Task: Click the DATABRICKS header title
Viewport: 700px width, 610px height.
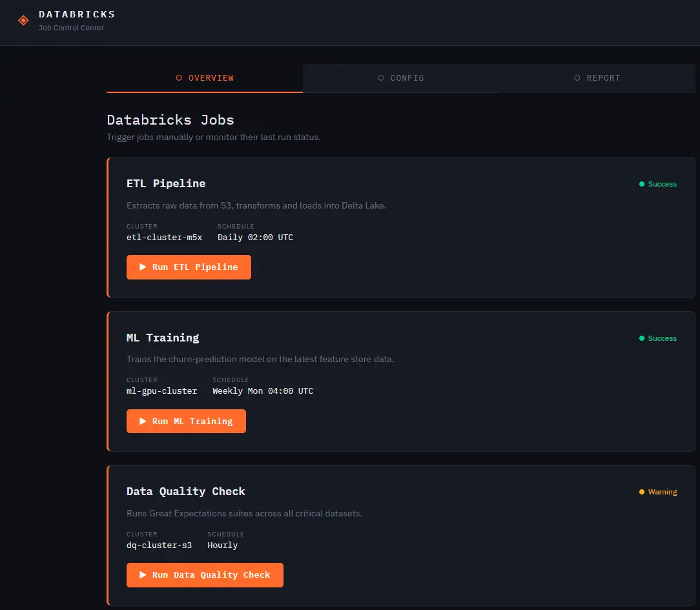Action: coord(77,14)
